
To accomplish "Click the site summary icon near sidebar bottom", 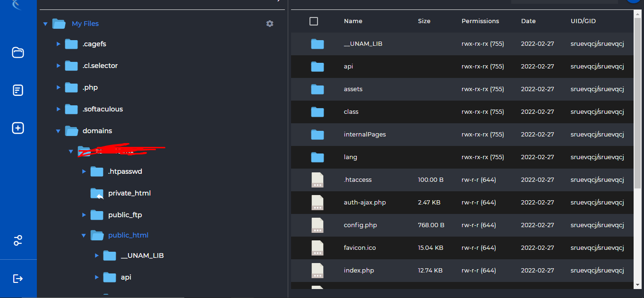I will coord(17,240).
